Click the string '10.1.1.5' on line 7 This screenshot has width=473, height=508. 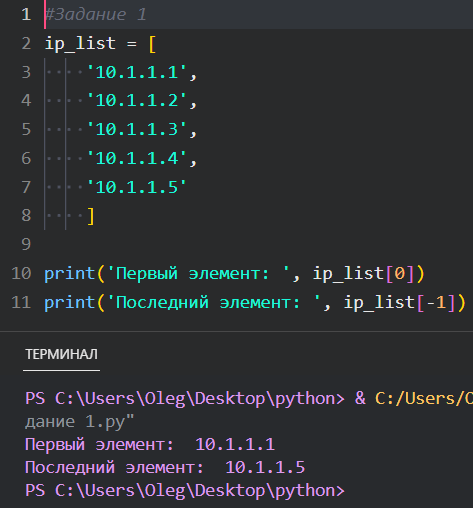137,187
